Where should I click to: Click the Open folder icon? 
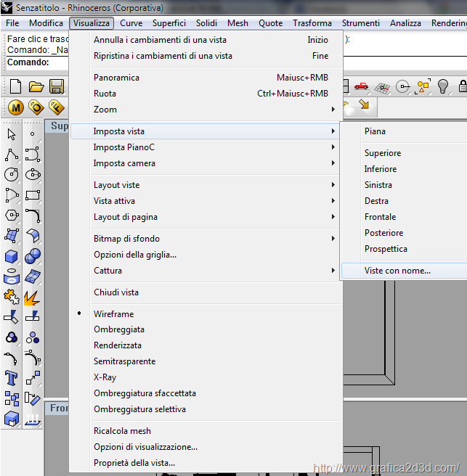tap(36, 87)
